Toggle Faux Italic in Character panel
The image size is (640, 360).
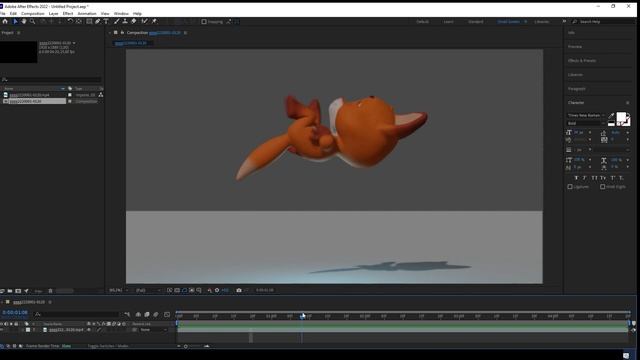(584, 178)
